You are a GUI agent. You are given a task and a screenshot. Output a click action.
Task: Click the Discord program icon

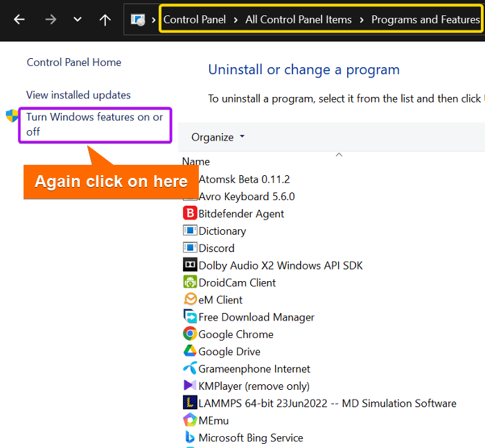click(190, 248)
